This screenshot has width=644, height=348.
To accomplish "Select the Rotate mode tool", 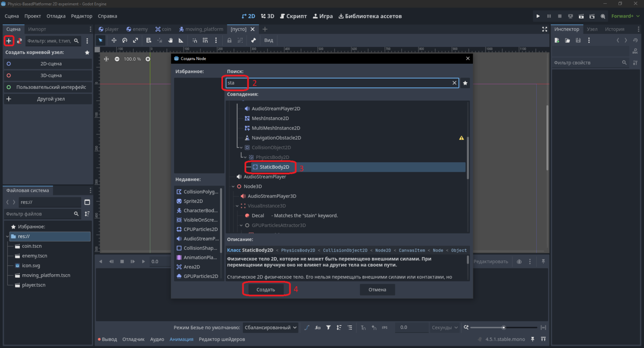I will (125, 40).
